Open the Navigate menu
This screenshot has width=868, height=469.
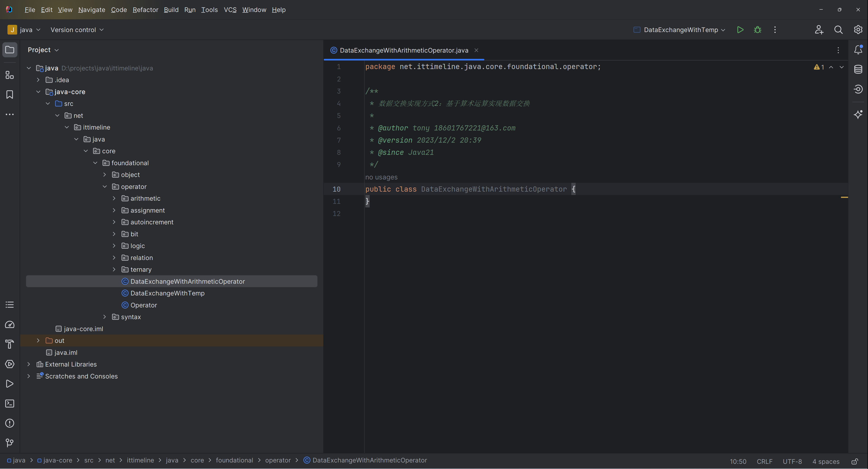coord(92,10)
